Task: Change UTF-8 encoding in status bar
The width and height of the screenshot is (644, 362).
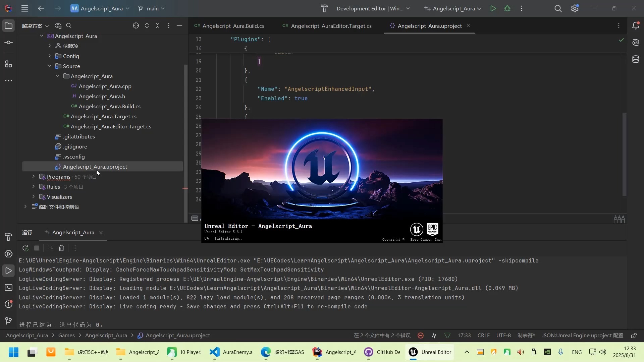Action: click(x=503, y=336)
